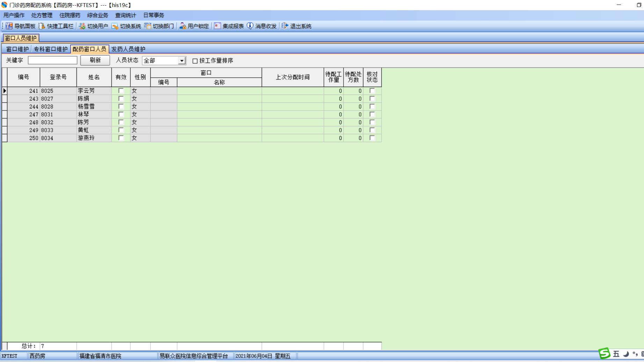Open the 查询统计 menu
This screenshot has width=644, height=362.
point(126,15)
